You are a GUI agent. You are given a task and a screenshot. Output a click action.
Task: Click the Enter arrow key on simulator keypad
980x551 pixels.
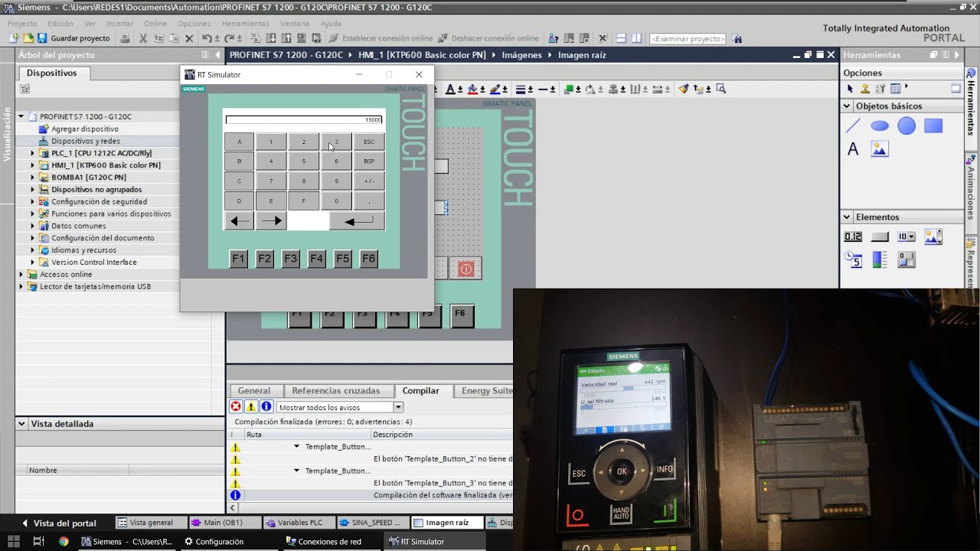tap(358, 221)
